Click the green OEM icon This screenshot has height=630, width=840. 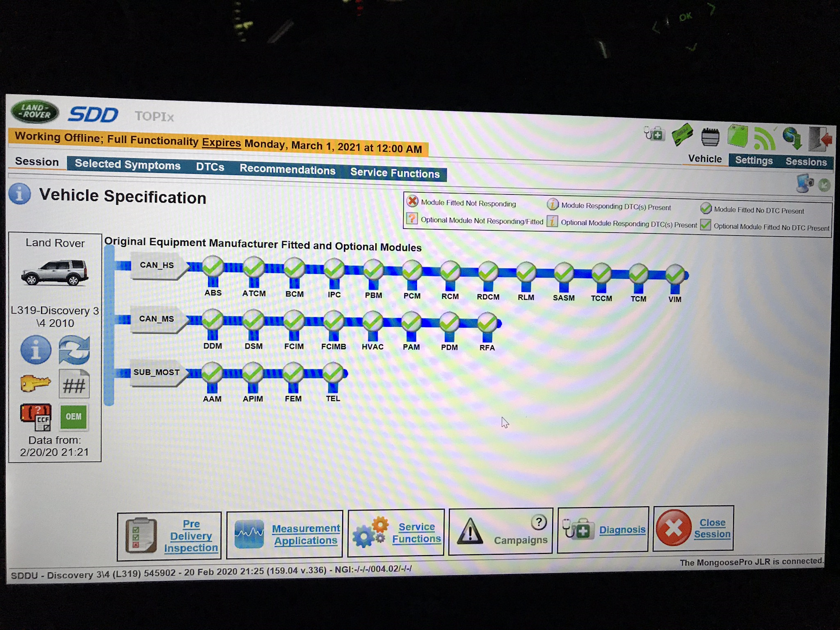(73, 417)
